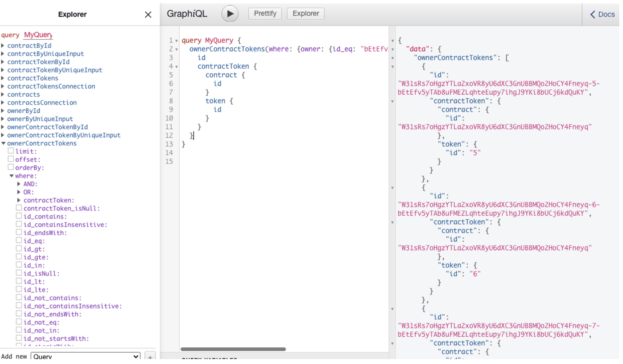The image size is (623, 364).
Task: Open Docs panel via chevron icon
Action: [x=593, y=14]
